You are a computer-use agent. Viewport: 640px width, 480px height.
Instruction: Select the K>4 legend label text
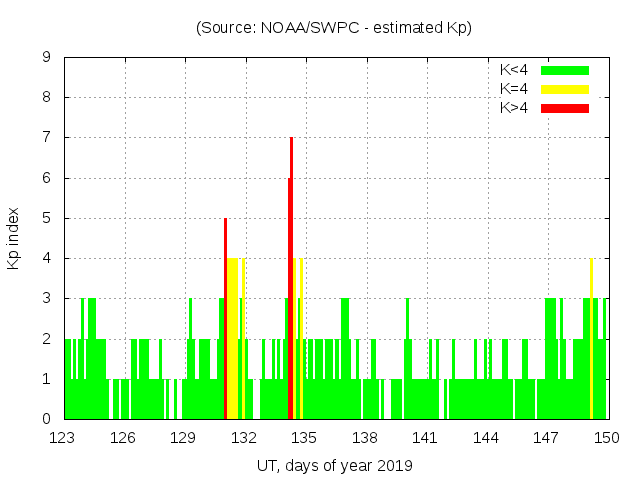tap(516, 107)
